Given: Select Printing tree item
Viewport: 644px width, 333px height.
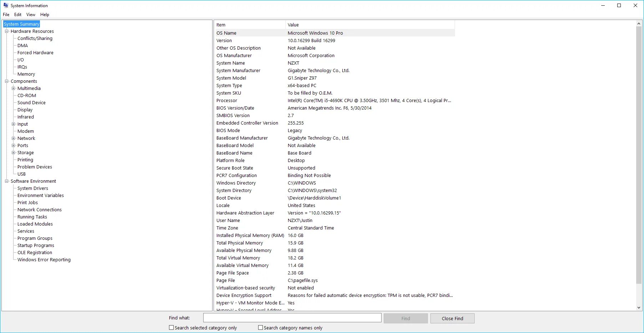Looking at the screenshot, I should [25, 160].
